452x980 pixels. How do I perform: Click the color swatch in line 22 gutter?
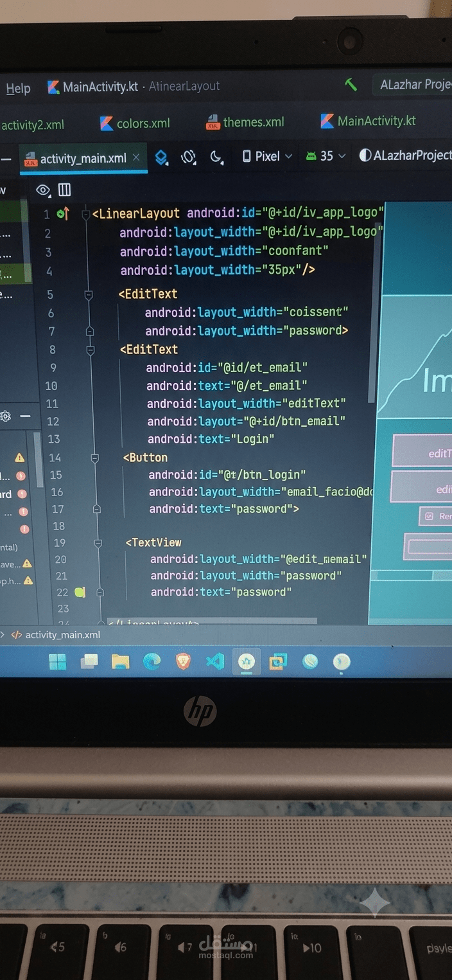click(x=80, y=592)
